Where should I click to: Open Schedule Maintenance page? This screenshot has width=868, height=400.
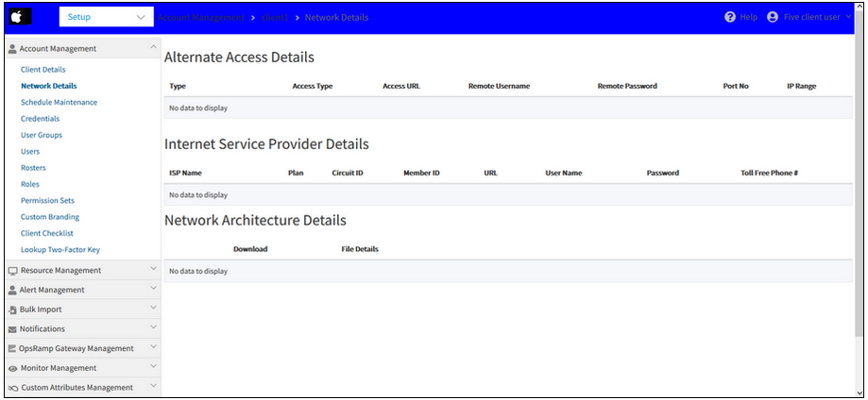pyautogui.click(x=59, y=102)
